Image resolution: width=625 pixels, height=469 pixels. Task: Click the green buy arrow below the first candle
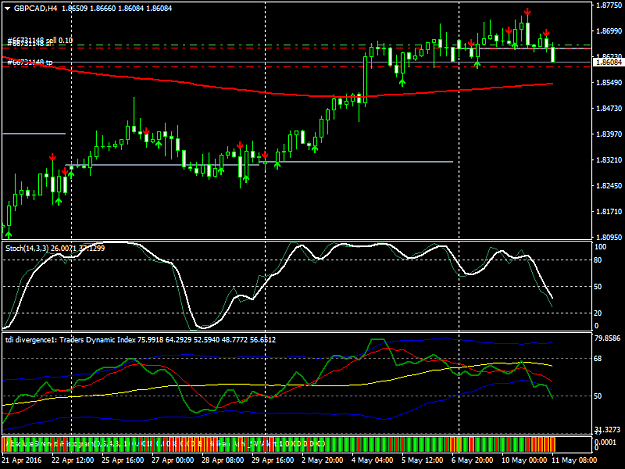(9, 234)
